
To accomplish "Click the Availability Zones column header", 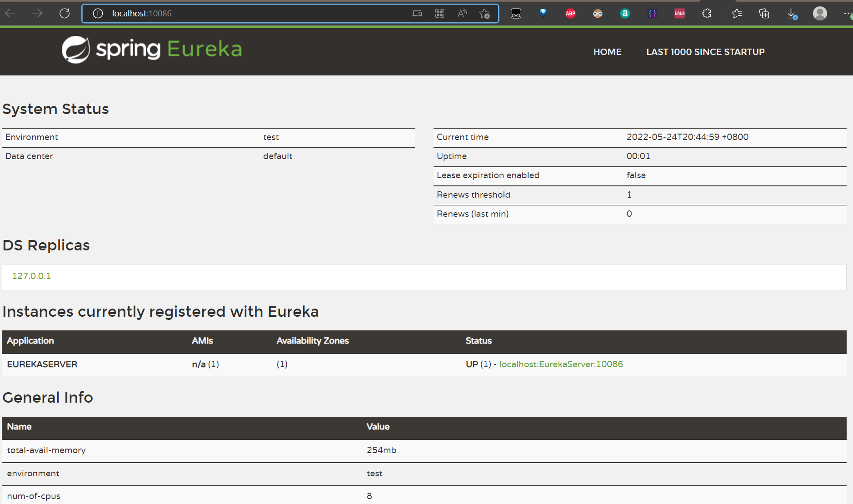I will click(x=313, y=340).
